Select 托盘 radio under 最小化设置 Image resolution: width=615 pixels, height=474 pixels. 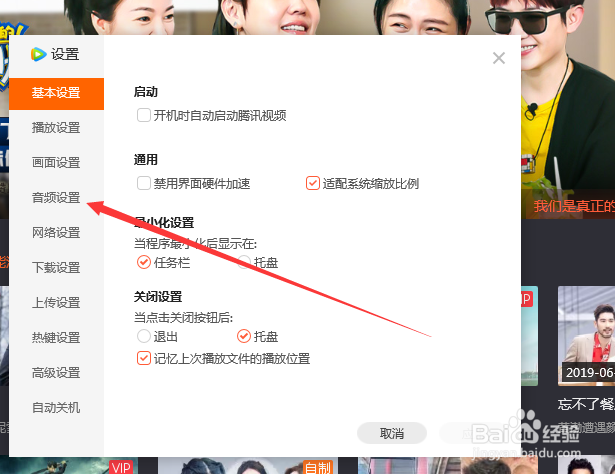[x=244, y=262]
